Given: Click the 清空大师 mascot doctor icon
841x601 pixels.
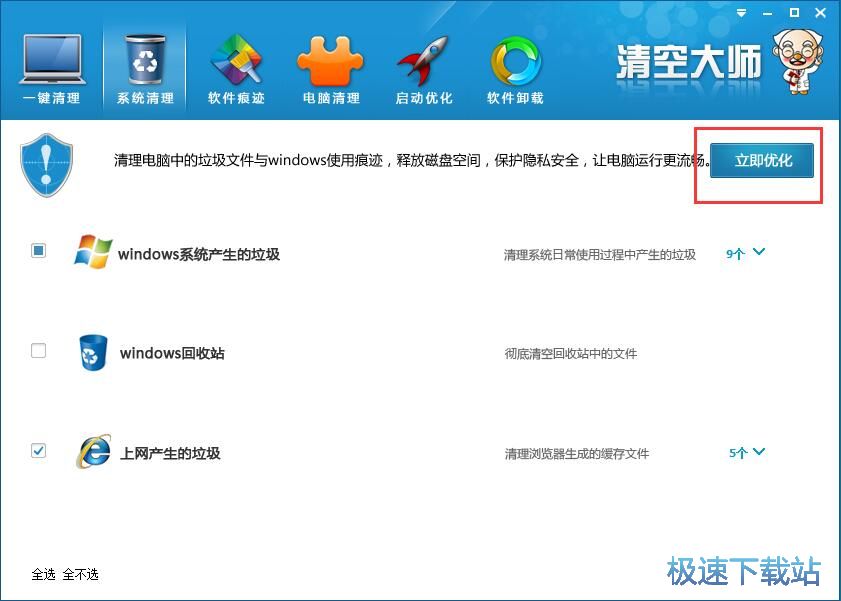Looking at the screenshot, I should 797,60.
